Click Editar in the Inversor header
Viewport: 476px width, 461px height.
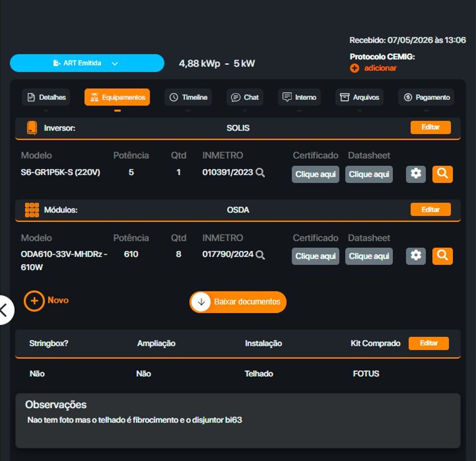pyautogui.click(x=431, y=127)
